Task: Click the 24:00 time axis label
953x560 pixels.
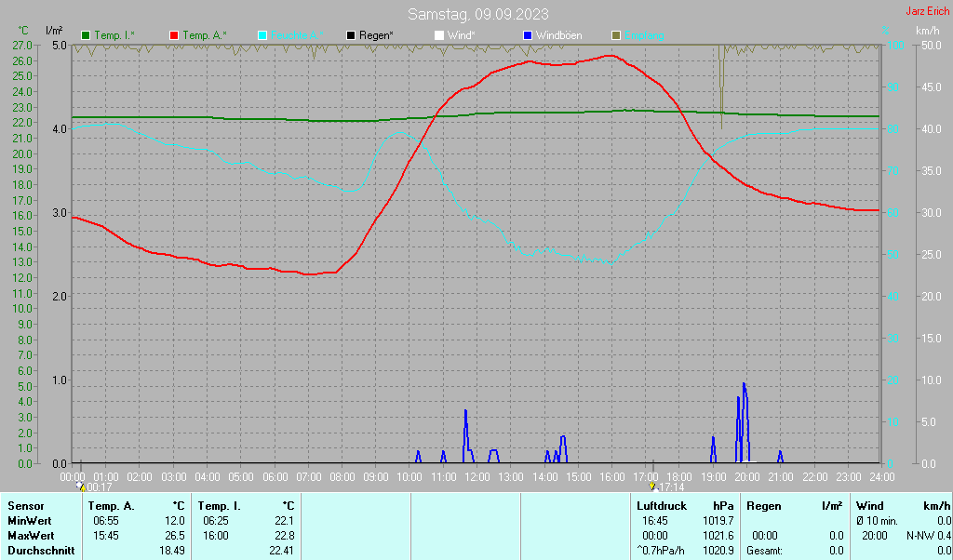Action: point(882,477)
